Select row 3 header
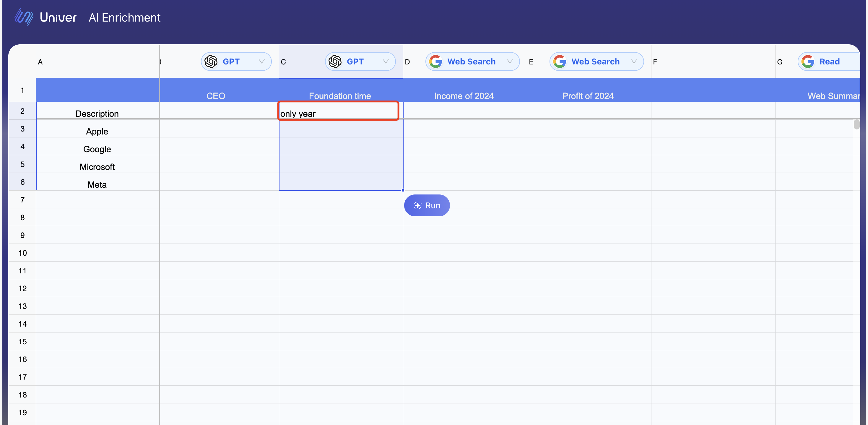This screenshot has height=425, width=868. tap(22, 129)
